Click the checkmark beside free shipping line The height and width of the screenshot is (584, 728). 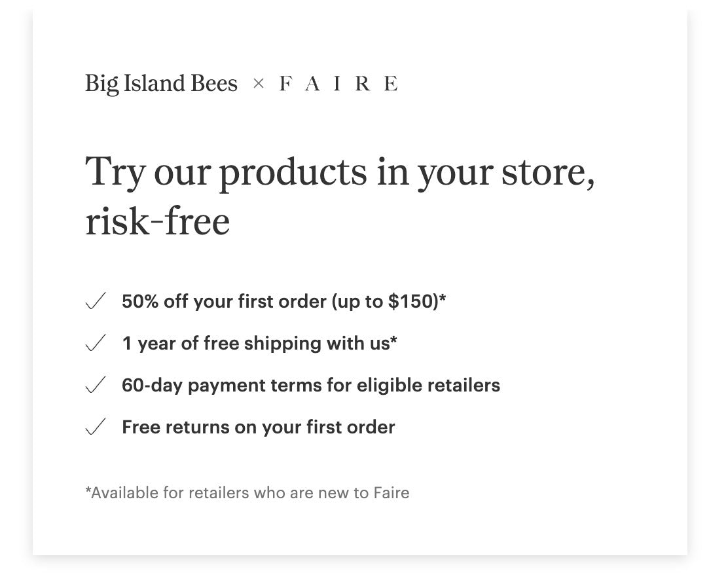tap(96, 342)
